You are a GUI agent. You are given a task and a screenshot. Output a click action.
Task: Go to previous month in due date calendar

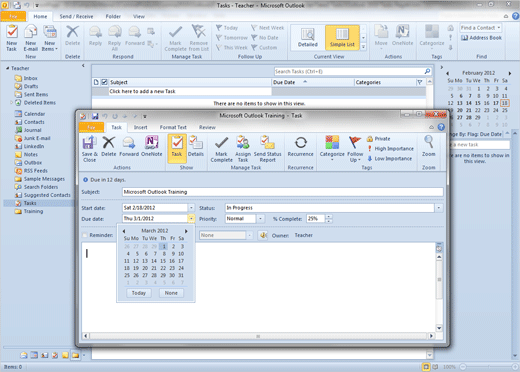[x=124, y=231]
